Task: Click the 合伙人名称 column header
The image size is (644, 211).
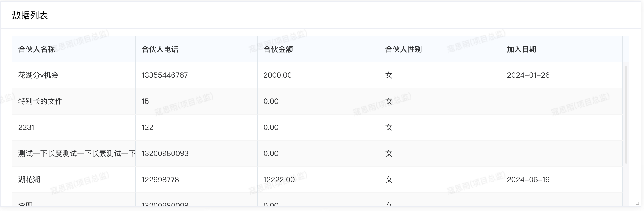Action: pos(37,49)
